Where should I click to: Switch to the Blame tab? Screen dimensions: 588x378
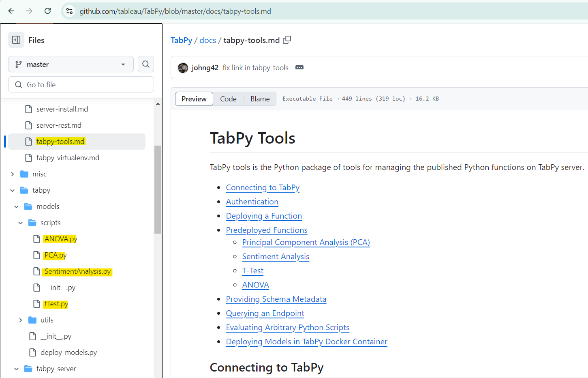260,99
